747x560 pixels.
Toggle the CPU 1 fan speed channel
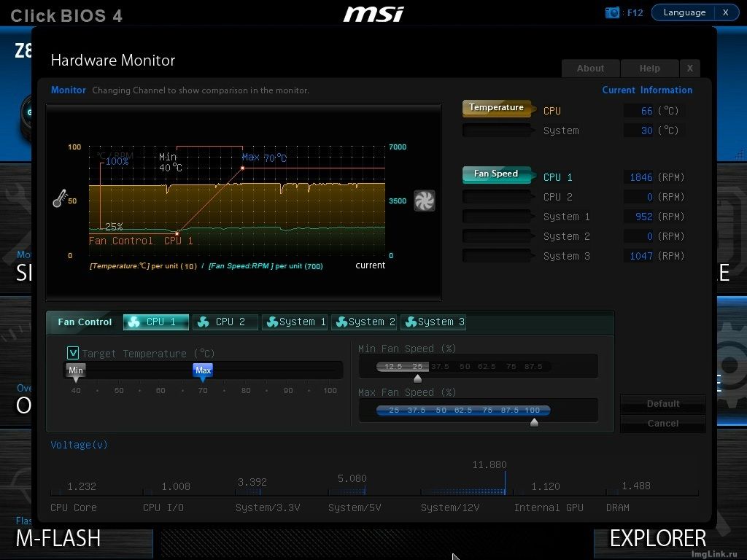point(497,175)
